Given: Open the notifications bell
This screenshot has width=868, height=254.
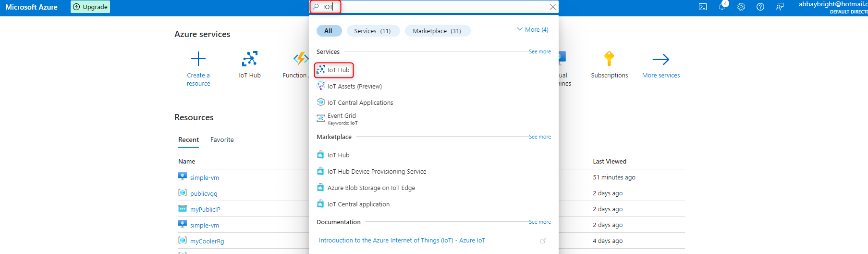Looking at the screenshot, I should click(x=722, y=7).
